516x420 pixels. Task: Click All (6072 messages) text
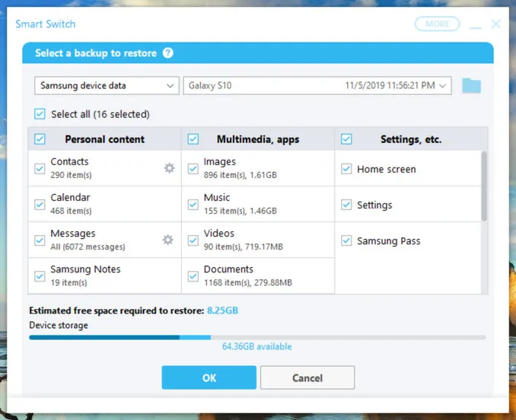pyautogui.click(x=88, y=247)
